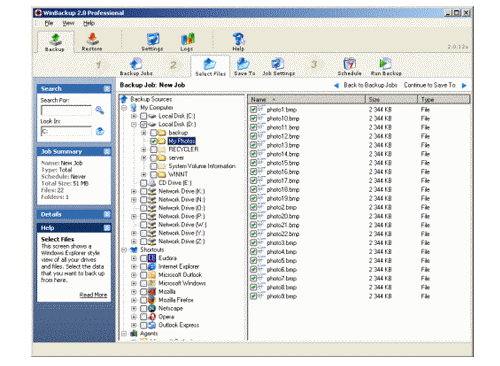
Task: Select the Save To step icon
Action: click(x=244, y=63)
